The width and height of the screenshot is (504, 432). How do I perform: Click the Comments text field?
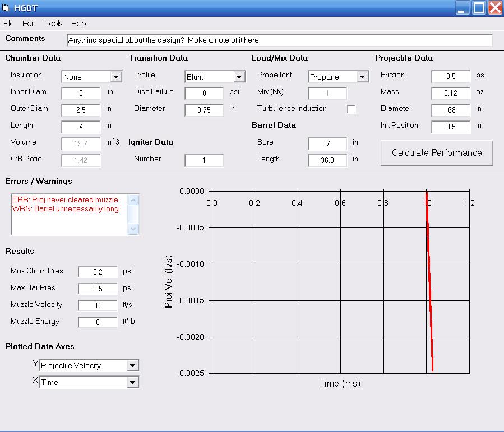point(279,40)
